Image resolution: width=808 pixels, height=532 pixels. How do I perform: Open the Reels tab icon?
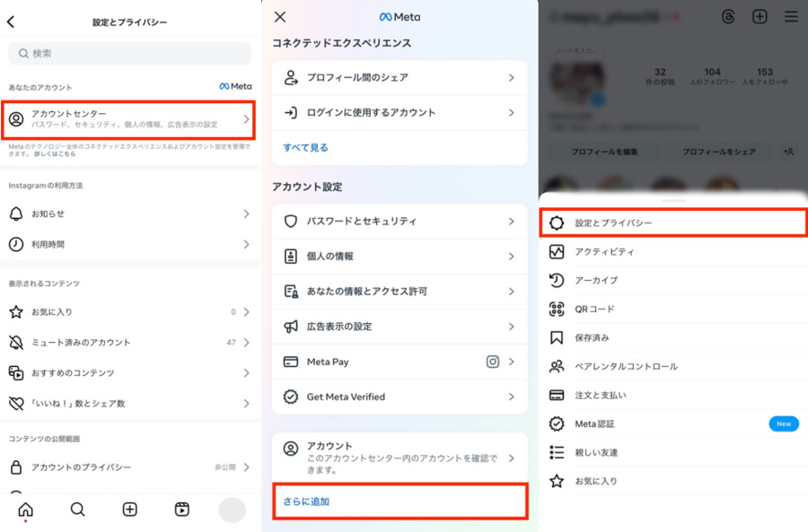182,510
